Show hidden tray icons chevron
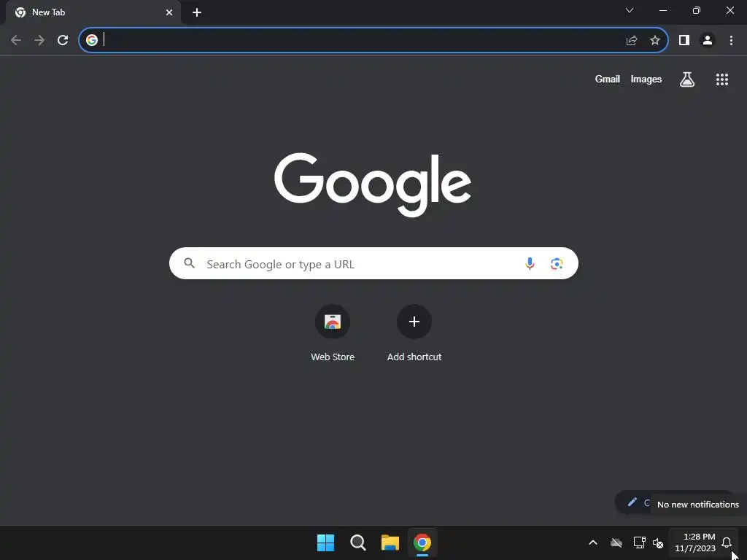This screenshot has height=560, width=747. 593,542
